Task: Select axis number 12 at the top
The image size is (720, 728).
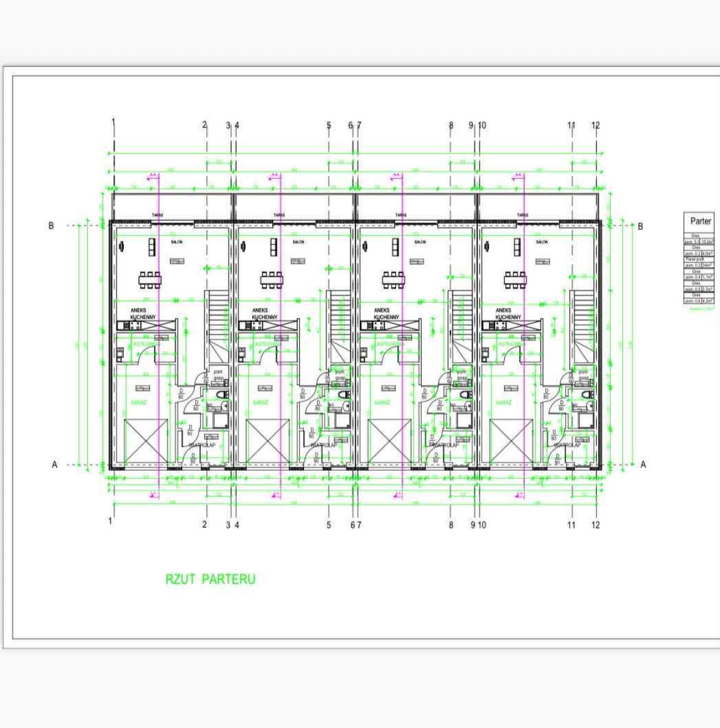Action: click(595, 126)
